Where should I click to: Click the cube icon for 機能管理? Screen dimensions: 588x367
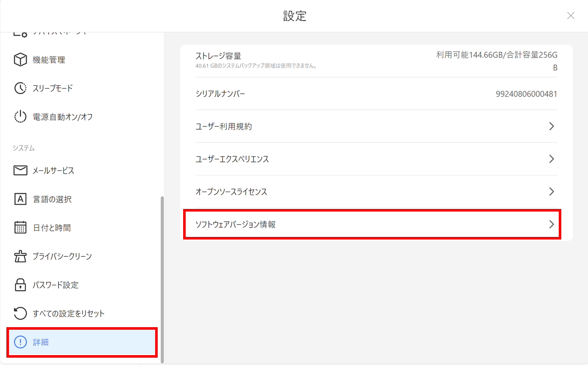coord(20,60)
